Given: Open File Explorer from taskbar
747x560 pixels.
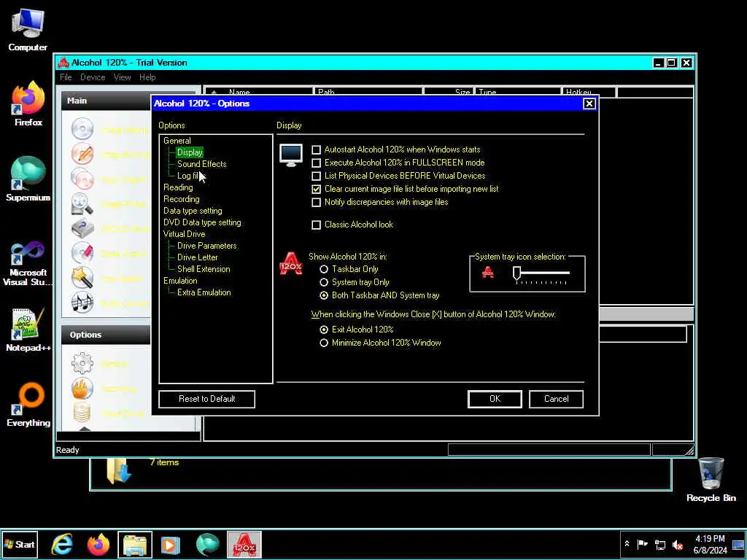Looking at the screenshot, I should point(135,545).
